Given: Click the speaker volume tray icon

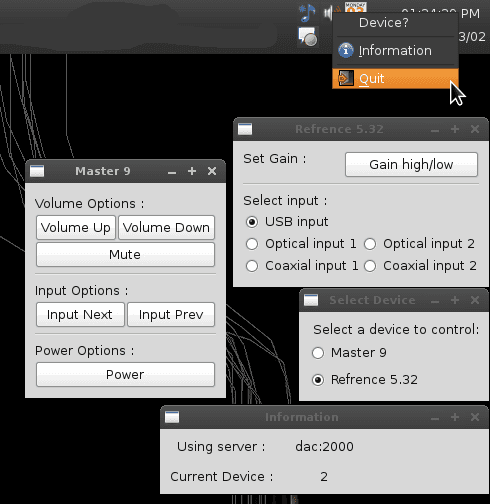Looking at the screenshot, I should tap(328, 13).
